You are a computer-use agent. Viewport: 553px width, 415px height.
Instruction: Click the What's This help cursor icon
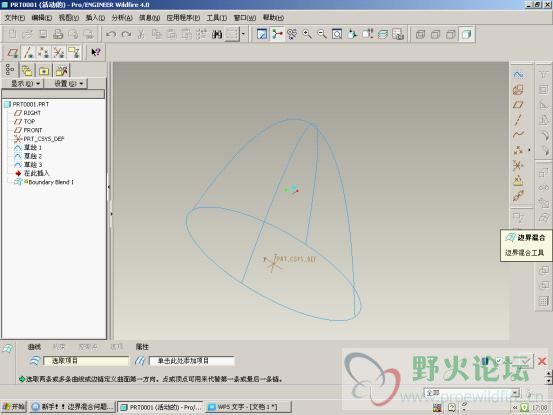click(x=96, y=53)
